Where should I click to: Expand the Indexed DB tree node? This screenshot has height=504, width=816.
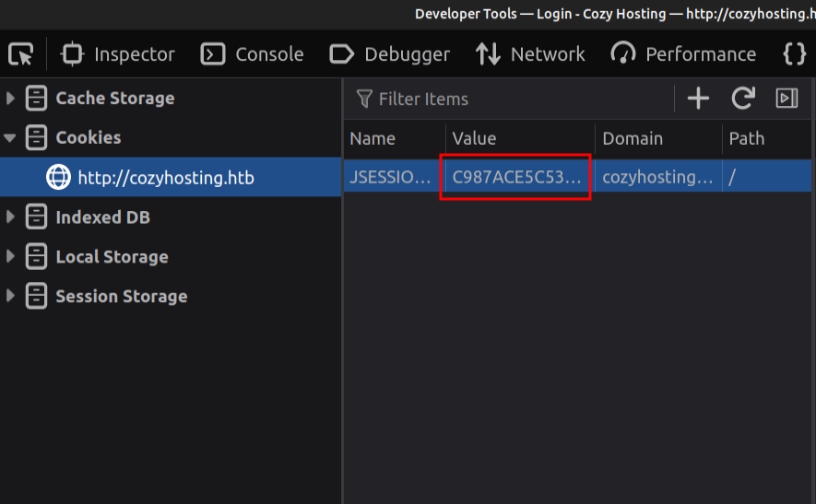(11, 217)
